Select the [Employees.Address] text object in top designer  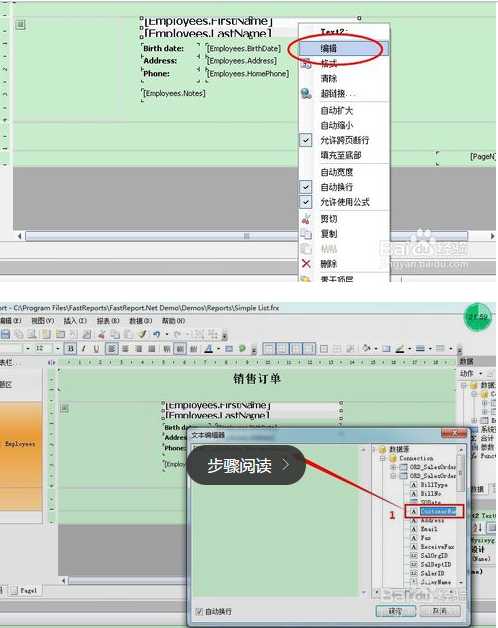click(242, 61)
